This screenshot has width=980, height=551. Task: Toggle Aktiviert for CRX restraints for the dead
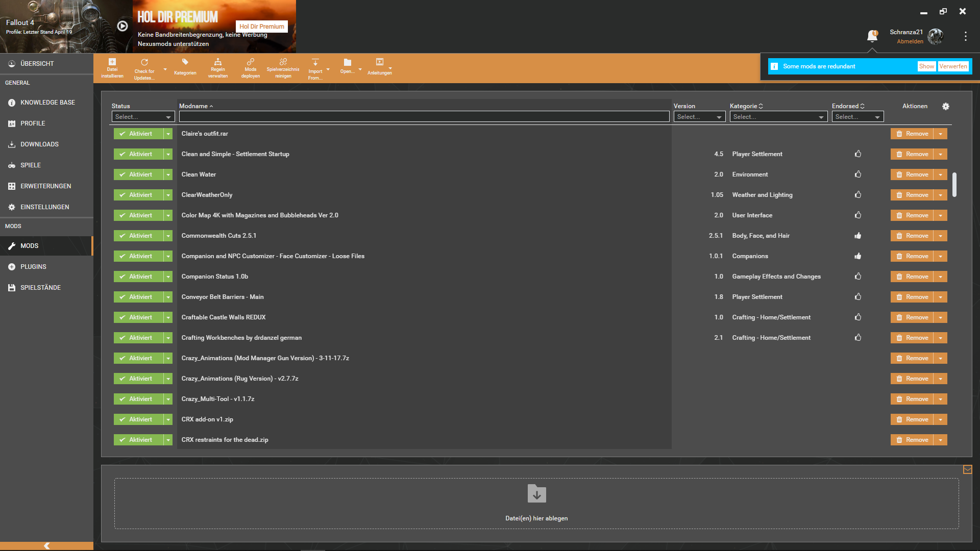[x=138, y=440]
